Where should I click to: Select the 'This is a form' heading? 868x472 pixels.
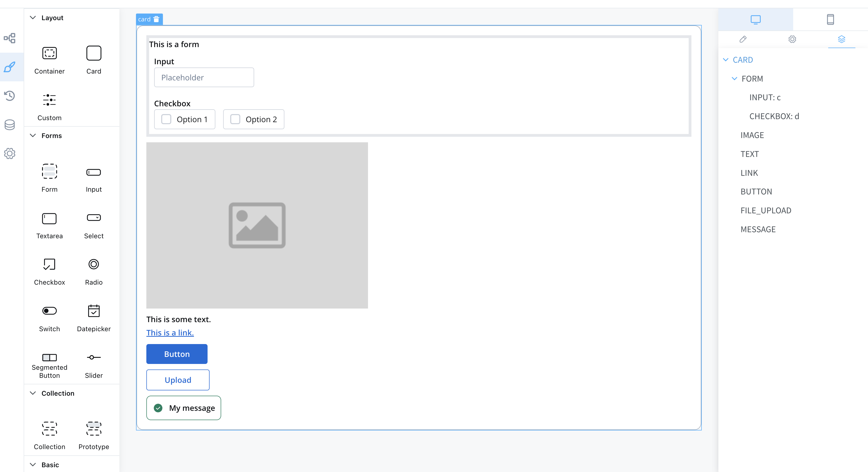click(174, 44)
